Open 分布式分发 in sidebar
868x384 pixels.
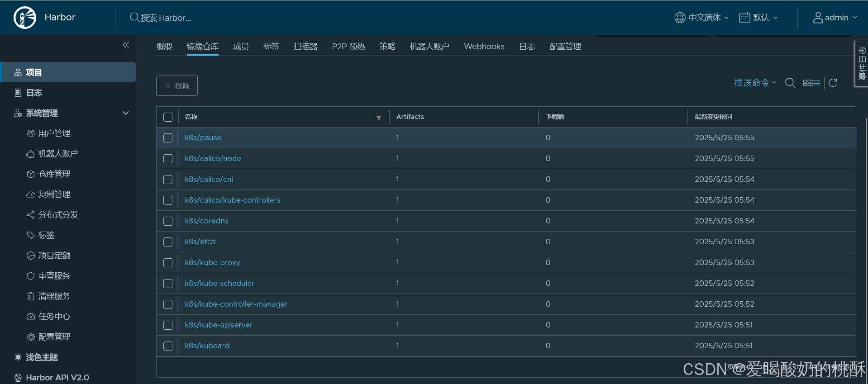(x=58, y=215)
